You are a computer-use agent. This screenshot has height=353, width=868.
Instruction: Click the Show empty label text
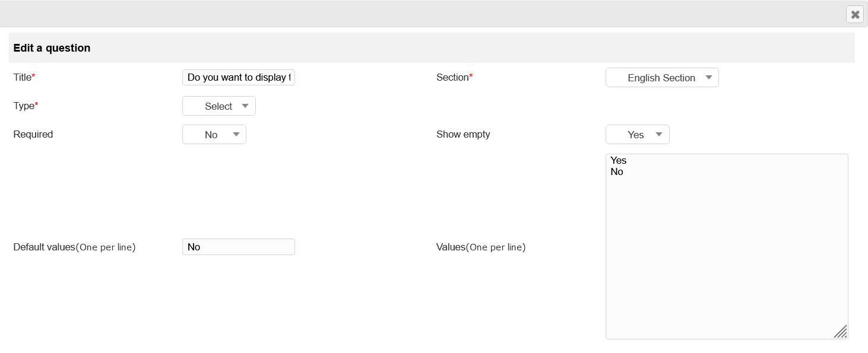463,134
